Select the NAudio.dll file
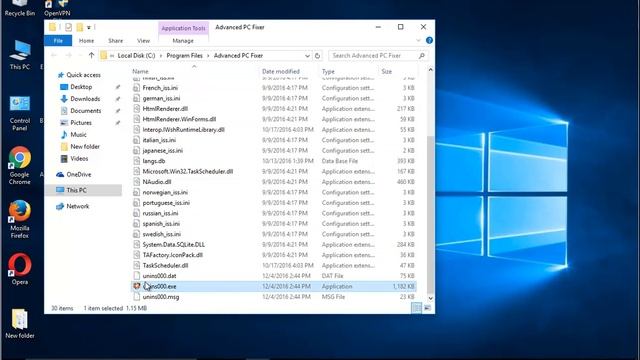Screen dimensions: 640x360 click(x=157, y=182)
